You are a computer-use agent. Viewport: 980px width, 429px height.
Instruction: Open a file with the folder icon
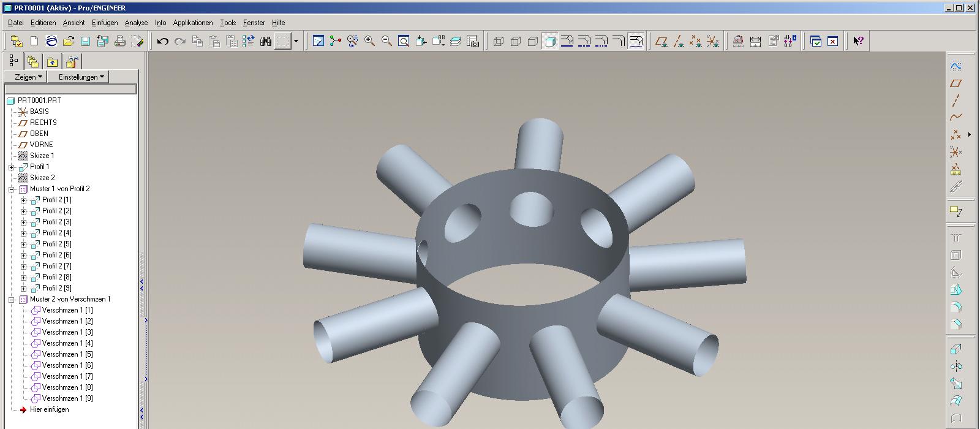pyautogui.click(x=69, y=41)
